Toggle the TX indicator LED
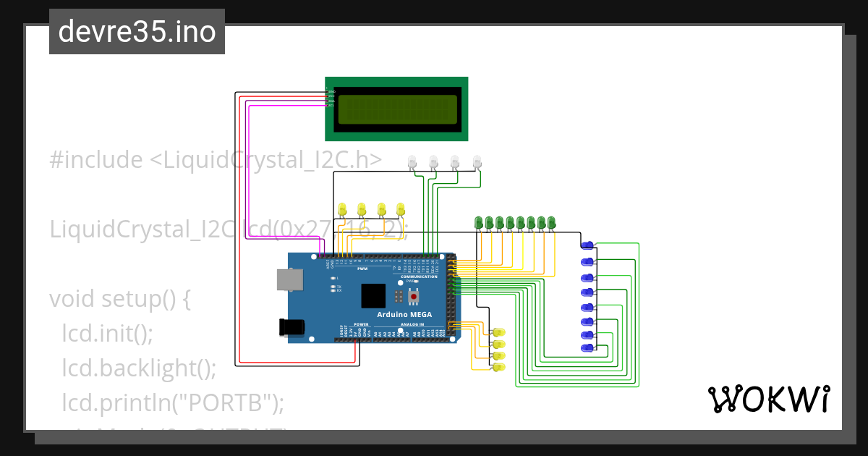The width and height of the screenshot is (868, 456). tap(333, 286)
